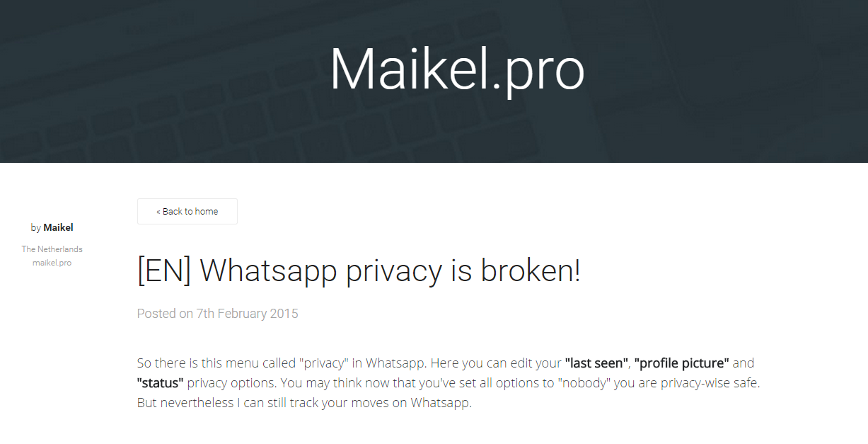Click the bold "profile picture" text
The width and height of the screenshot is (868, 444).
click(x=681, y=363)
